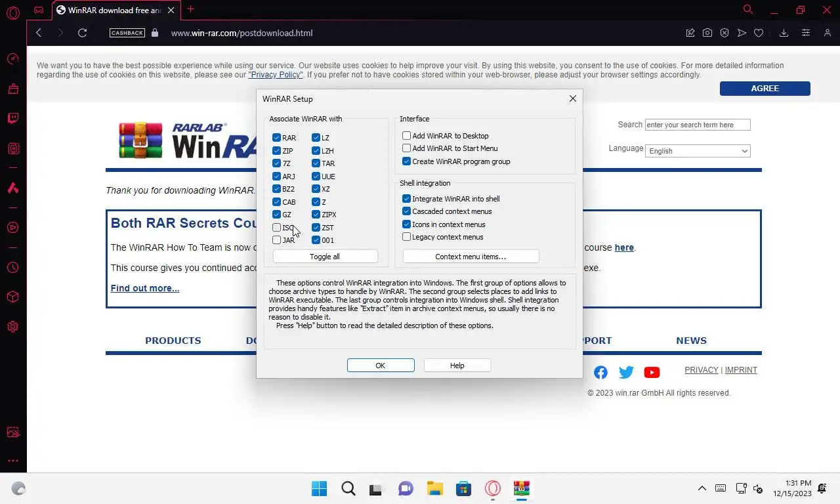The height and width of the screenshot is (504, 840).
Task: Open sidebar three-dots more options
Action: [13, 461]
